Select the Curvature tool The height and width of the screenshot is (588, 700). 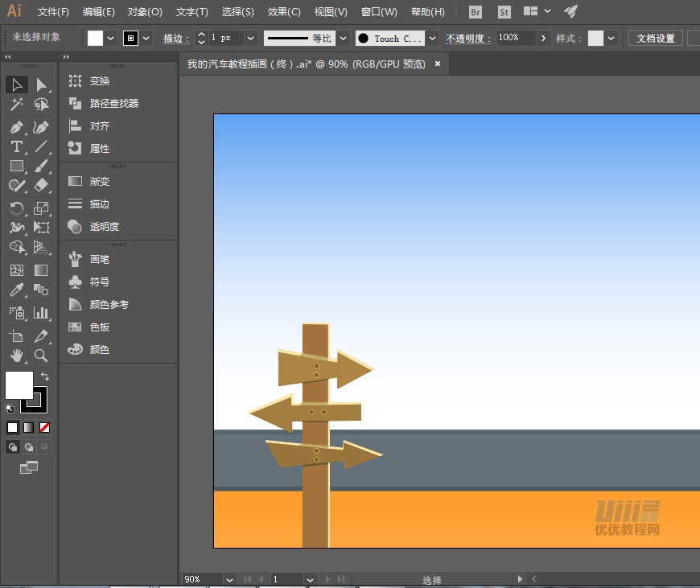41,127
